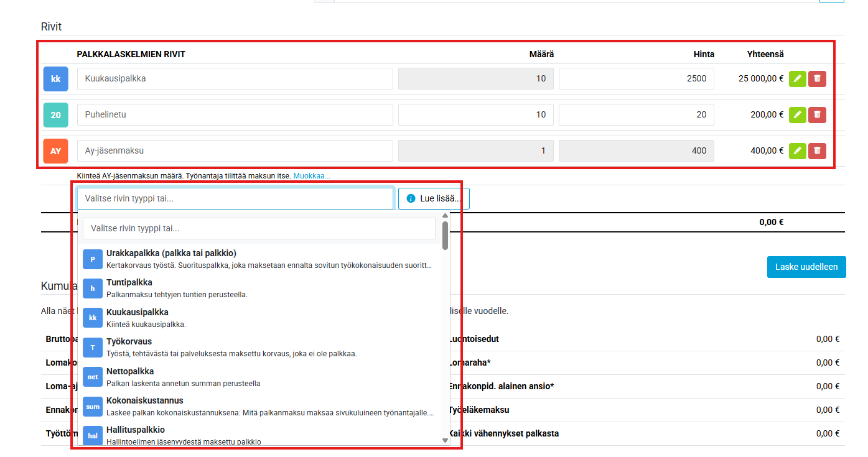This screenshot has width=868, height=457.
Task: Edit the Ay-jäsenmaksu row with pencil icon
Action: (x=797, y=150)
